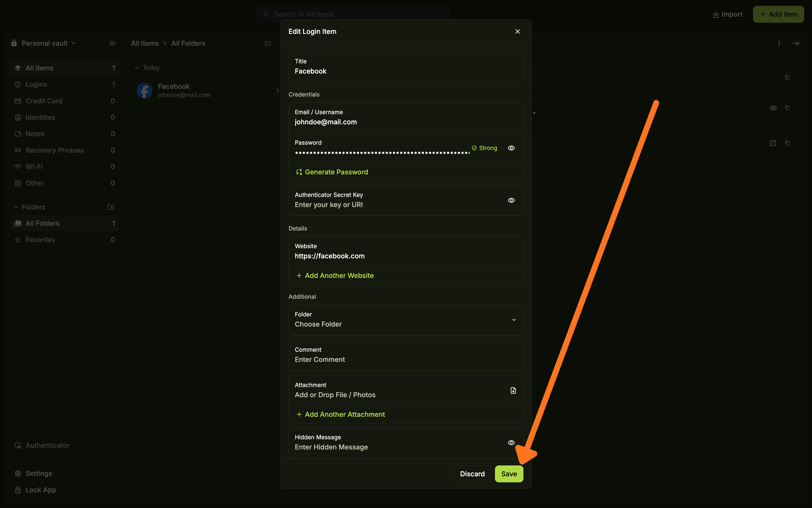Screen dimensions: 812x508
Task: Open the Authenticator section
Action: click(42, 445)
